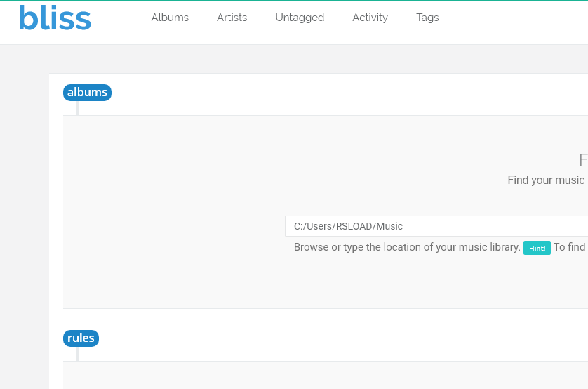Open the Untagged section
Image resolution: width=588 pixels, height=389 pixels.
click(x=300, y=18)
